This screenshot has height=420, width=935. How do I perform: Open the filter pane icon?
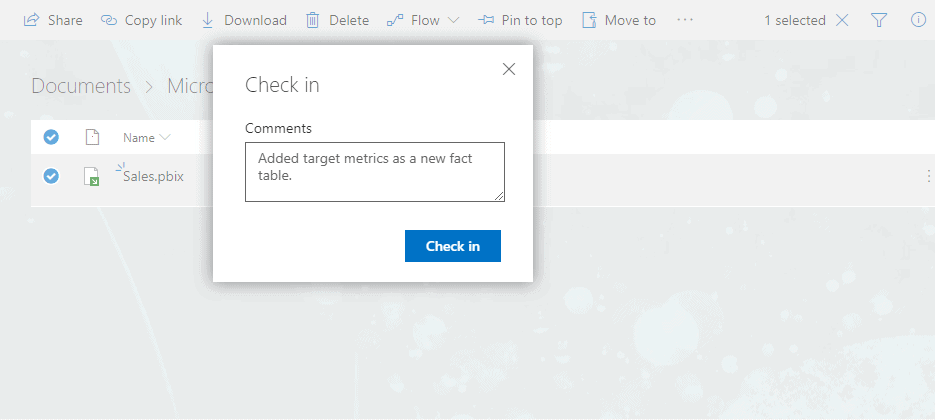(x=879, y=20)
